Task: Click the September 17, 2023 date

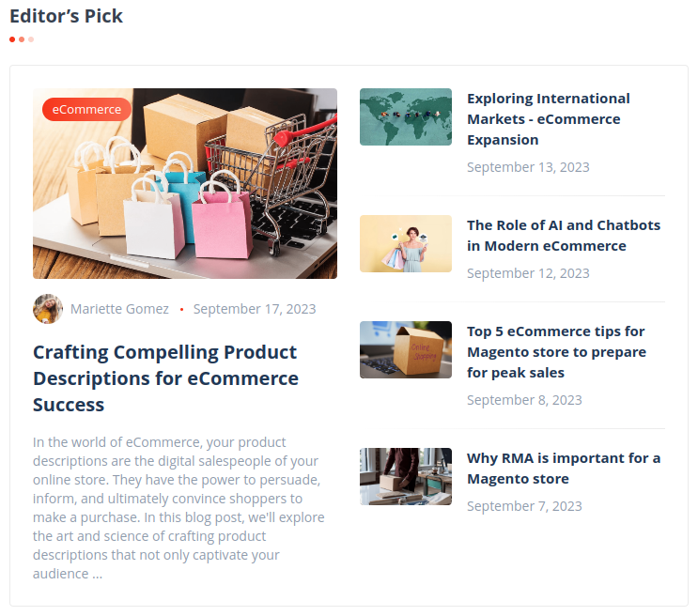Action: pyautogui.click(x=255, y=309)
